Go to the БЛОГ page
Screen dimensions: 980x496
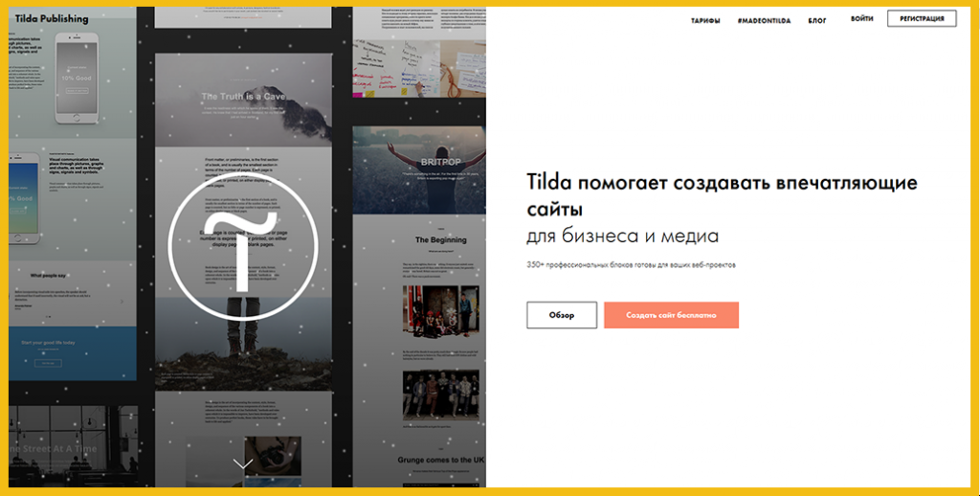[x=817, y=21]
